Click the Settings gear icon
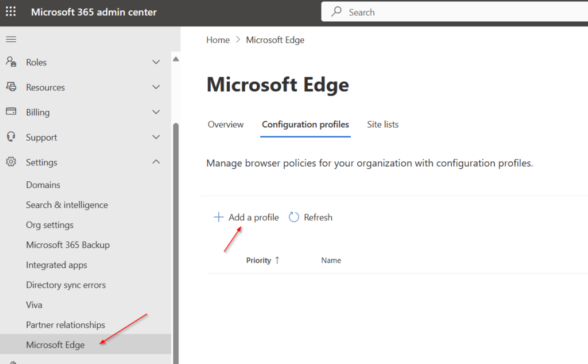Viewport: 588px width, 364px height. point(10,162)
